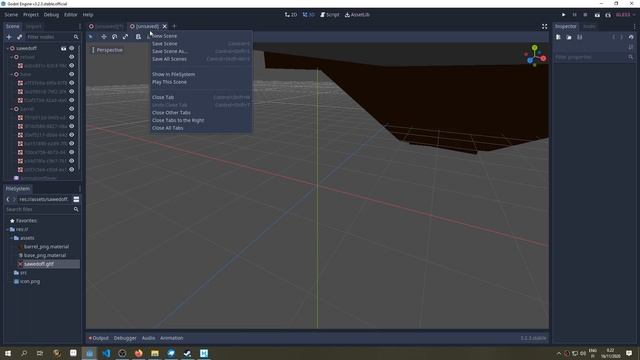
Task: Open the renderer GLES3 dropdown
Action: coord(625,15)
